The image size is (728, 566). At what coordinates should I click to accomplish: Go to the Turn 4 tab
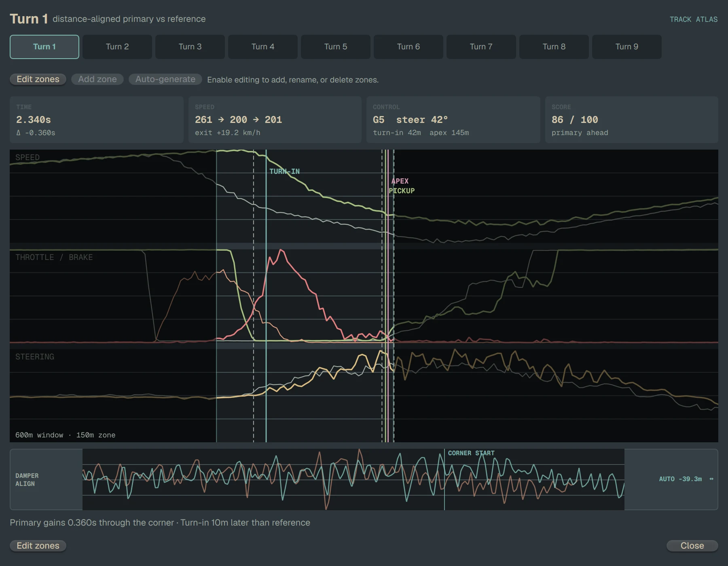tap(263, 47)
